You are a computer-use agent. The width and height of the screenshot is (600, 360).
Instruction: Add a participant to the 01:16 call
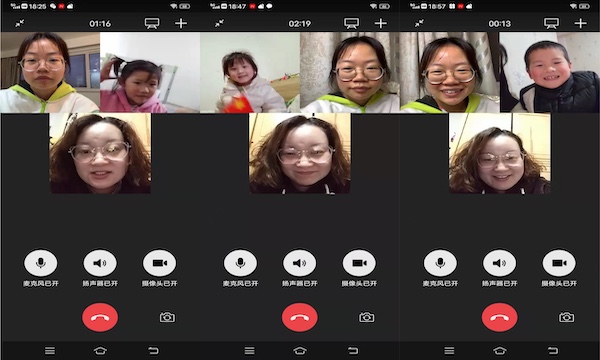click(181, 23)
